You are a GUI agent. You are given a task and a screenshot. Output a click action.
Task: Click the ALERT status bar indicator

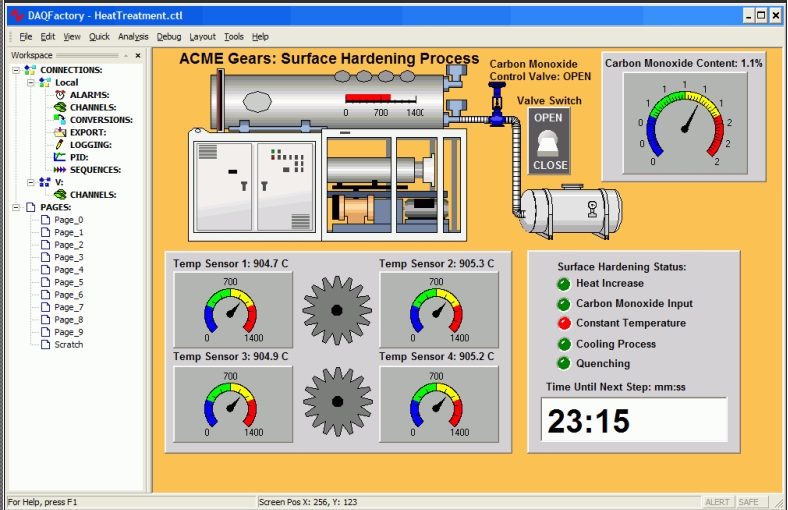(717, 502)
